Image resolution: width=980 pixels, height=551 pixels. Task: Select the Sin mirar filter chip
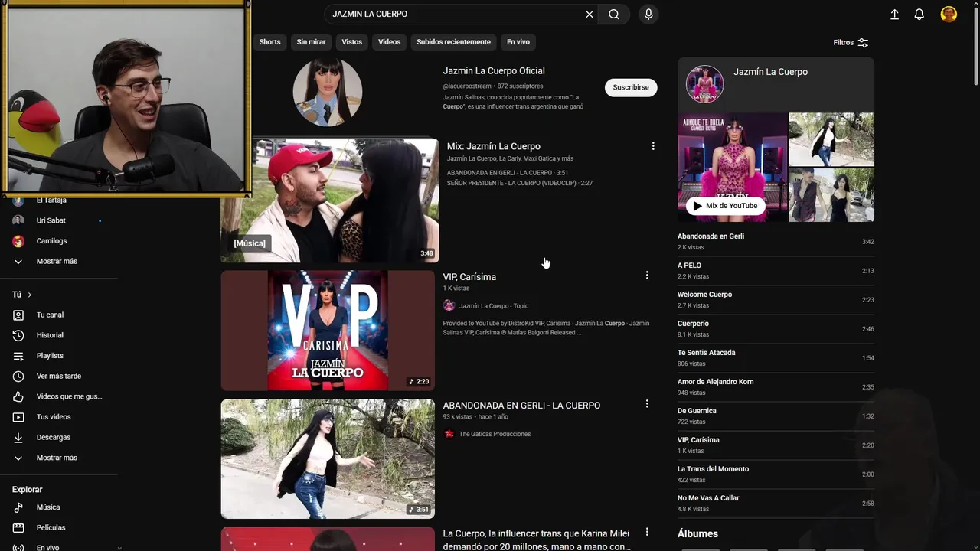point(311,42)
